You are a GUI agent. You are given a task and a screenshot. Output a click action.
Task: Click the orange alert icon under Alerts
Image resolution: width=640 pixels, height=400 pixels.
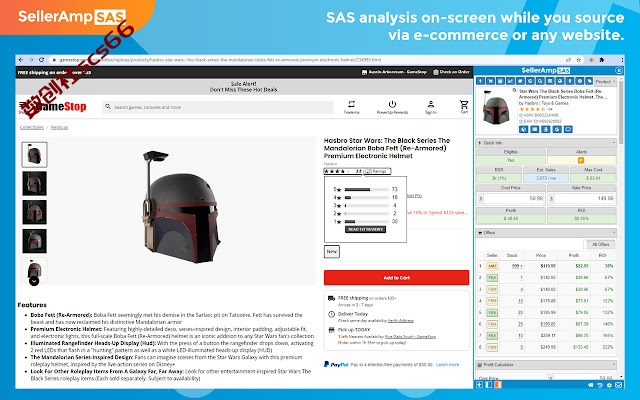tap(581, 160)
